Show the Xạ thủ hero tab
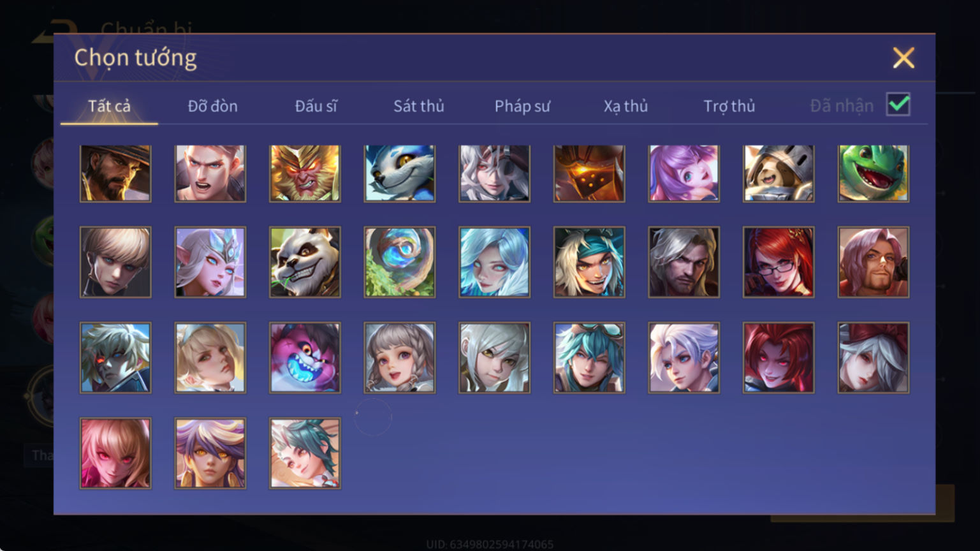980x551 pixels. tap(625, 106)
